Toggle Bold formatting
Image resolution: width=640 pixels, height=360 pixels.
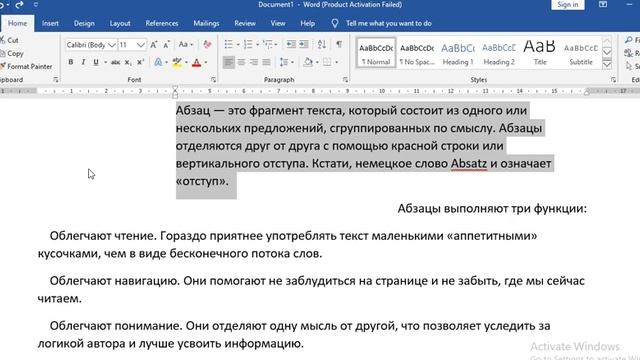[x=71, y=62]
